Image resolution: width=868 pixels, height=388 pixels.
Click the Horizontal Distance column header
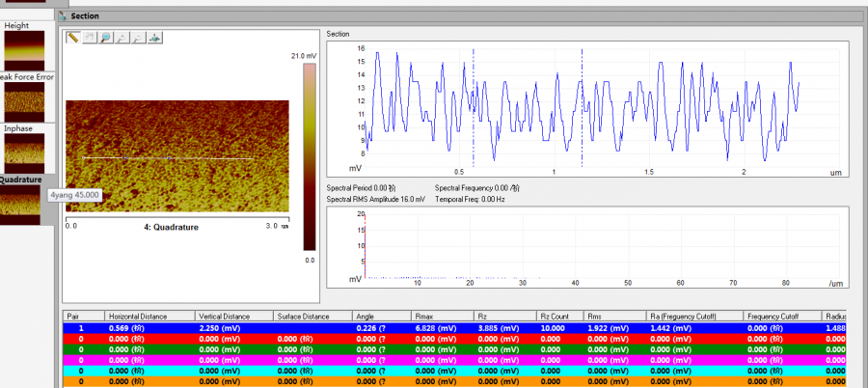[x=138, y=316]
